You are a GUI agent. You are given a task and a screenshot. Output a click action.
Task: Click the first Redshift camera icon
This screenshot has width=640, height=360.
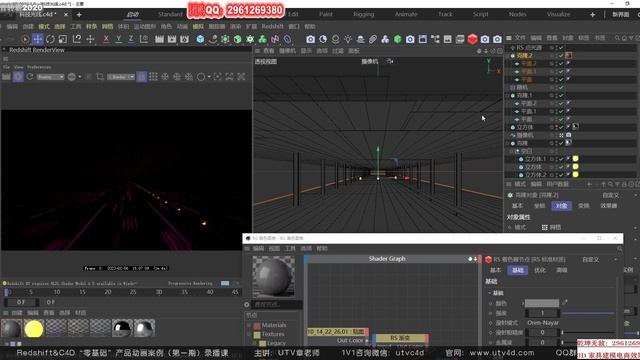coord(311,39)
